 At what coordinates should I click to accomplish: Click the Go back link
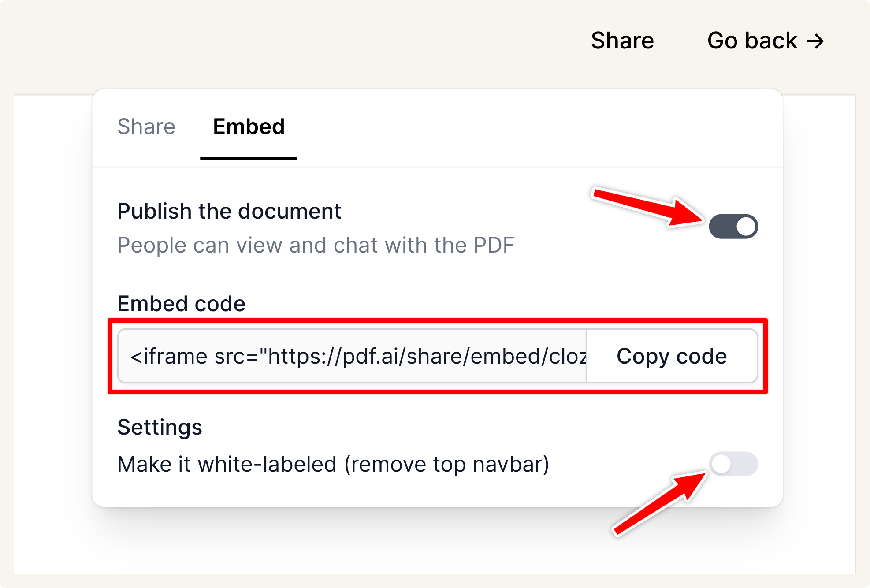(752, 41)
